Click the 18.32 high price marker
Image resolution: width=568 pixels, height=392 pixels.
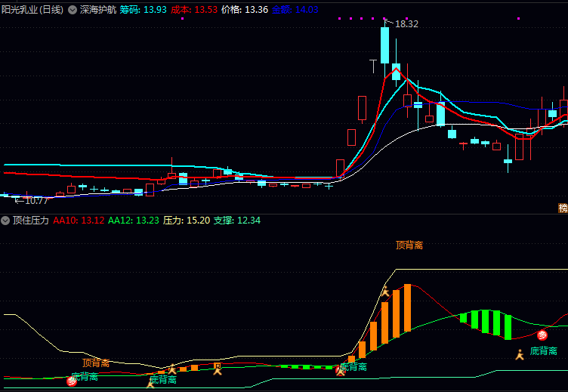406,24
